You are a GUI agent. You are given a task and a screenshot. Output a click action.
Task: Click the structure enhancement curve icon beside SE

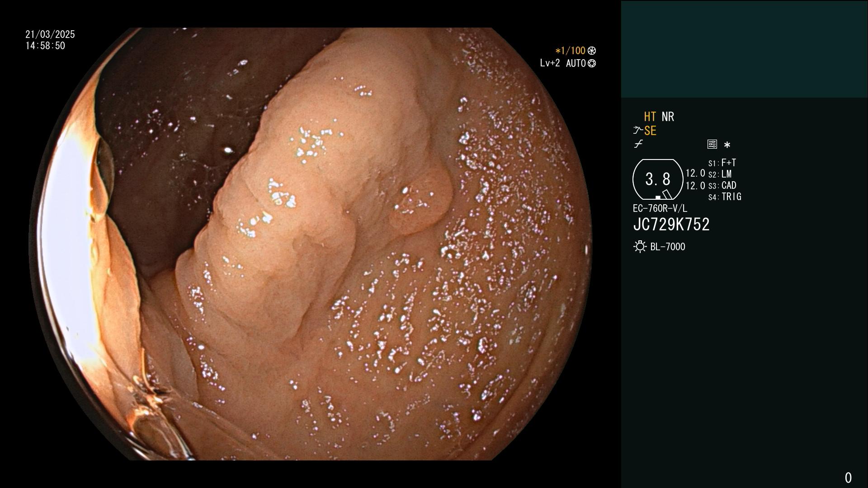[x=638, y=131]
